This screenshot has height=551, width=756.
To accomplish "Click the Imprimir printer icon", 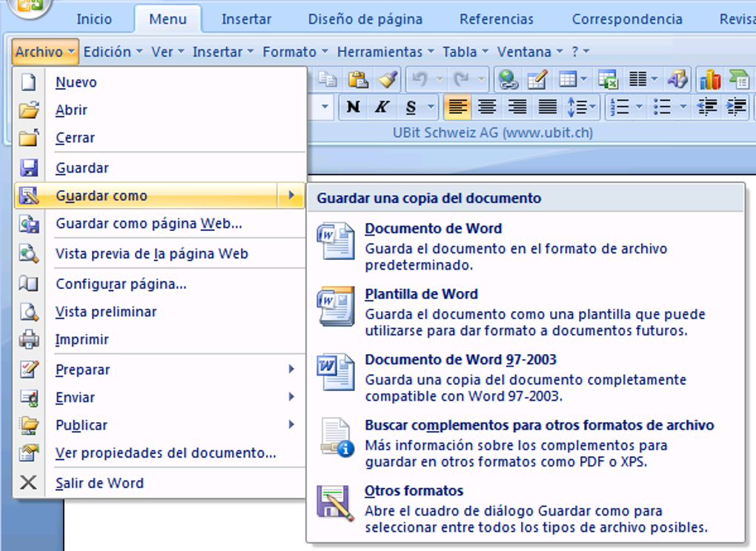I will tap(29, 339).
